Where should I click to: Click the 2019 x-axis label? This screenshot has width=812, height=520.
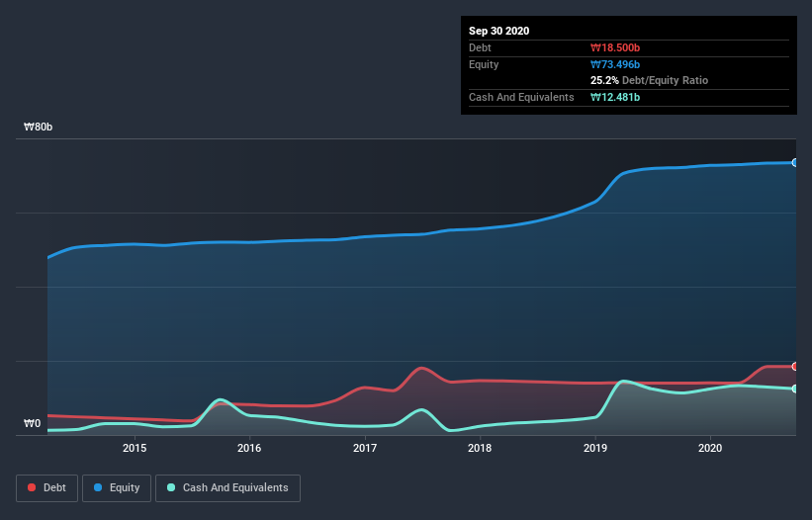[595, 448]
